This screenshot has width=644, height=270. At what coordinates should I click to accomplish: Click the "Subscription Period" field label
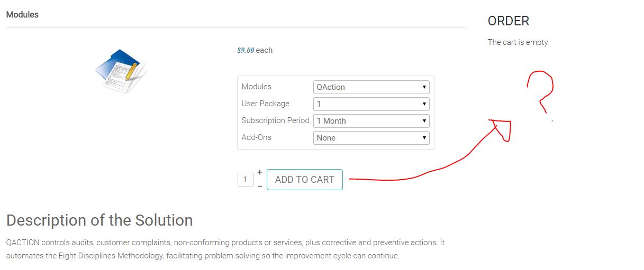pyautogui.click(x=275, y=120)
